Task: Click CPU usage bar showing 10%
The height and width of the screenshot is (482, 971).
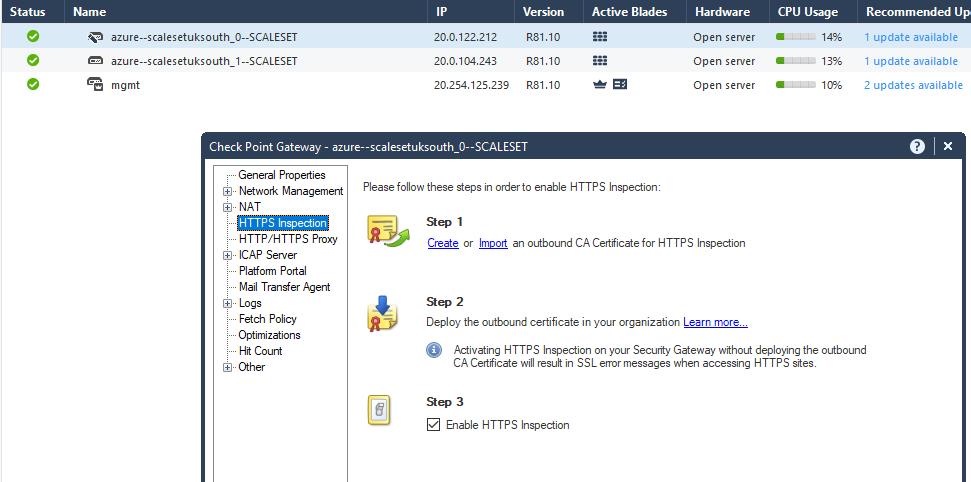Action: 796,84
